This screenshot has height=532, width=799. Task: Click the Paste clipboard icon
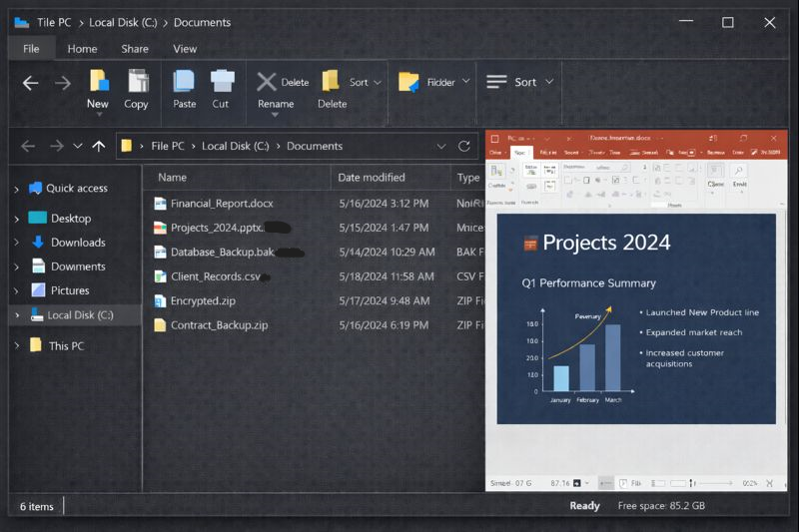184,81
